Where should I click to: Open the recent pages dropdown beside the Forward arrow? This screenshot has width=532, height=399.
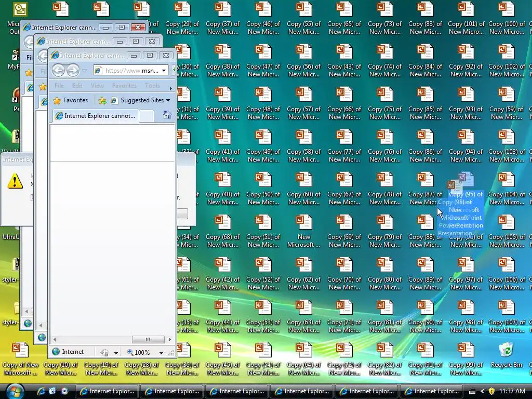[x=85, y=71]
